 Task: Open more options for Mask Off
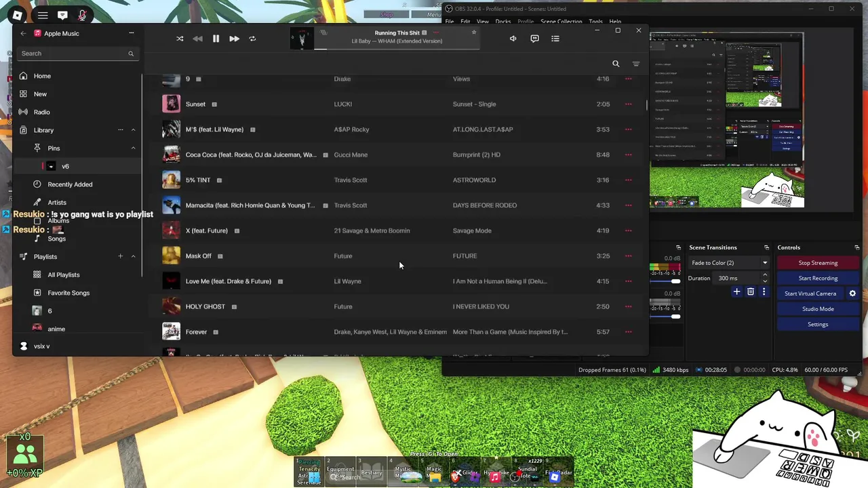coord(629,256)
